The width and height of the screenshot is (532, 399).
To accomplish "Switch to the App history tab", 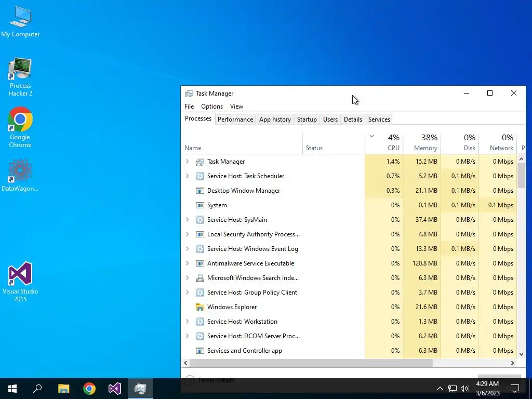I will (x=275, y=119).
